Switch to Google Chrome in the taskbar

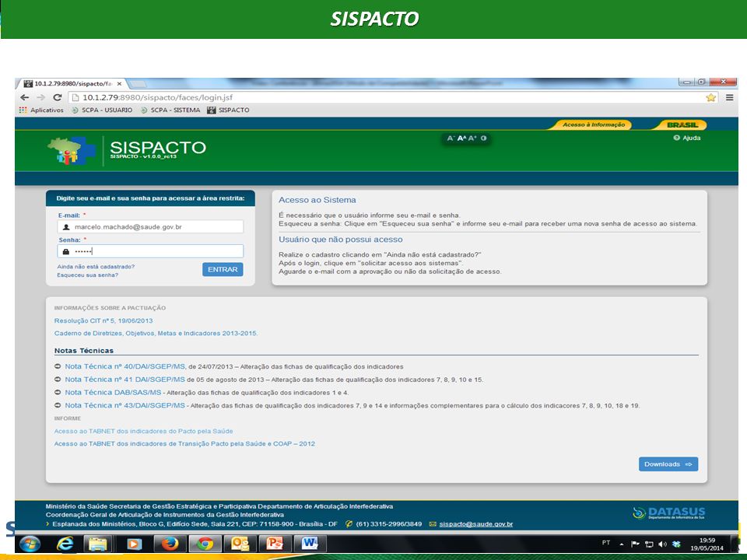pyautogui.click(x=205, y=544)
